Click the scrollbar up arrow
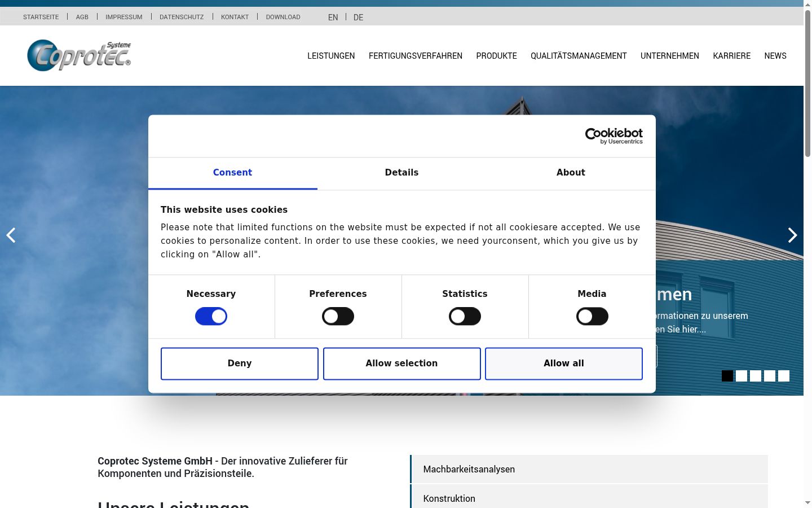This screenshot has width=812, height=508. (807, 4)
